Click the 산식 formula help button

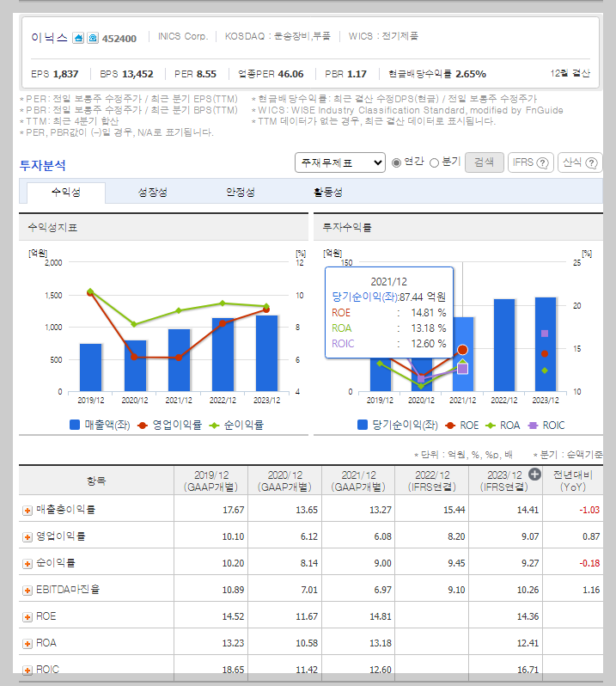point(580,162)
